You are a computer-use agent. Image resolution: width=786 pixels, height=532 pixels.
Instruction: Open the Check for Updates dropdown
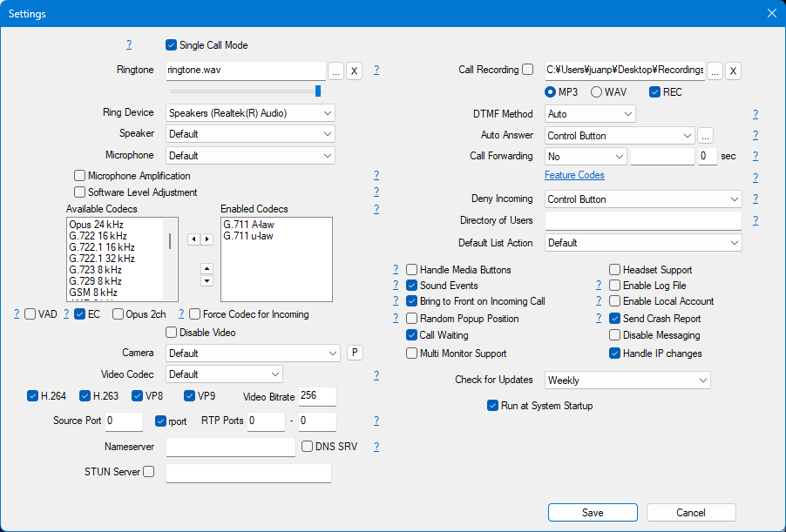[x=627, y=380]
